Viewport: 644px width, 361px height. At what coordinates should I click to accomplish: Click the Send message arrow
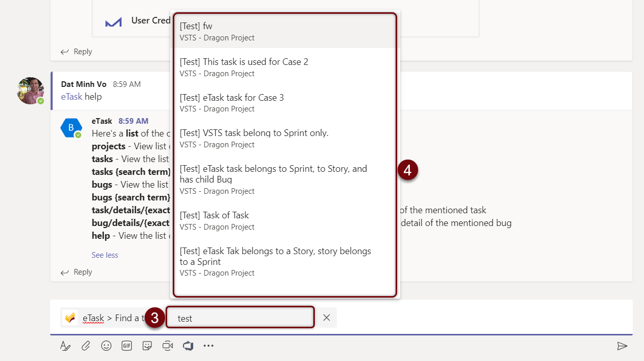622,346
